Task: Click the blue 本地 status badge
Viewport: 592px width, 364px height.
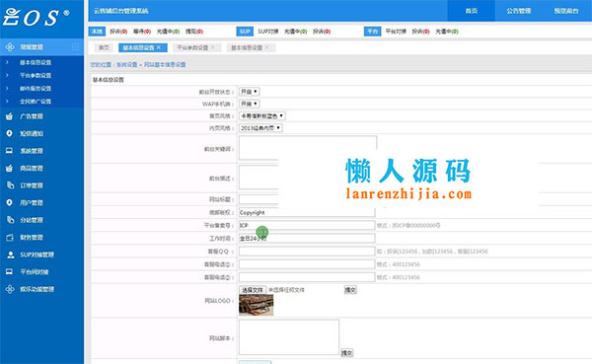Action: [x=97, y=32]
